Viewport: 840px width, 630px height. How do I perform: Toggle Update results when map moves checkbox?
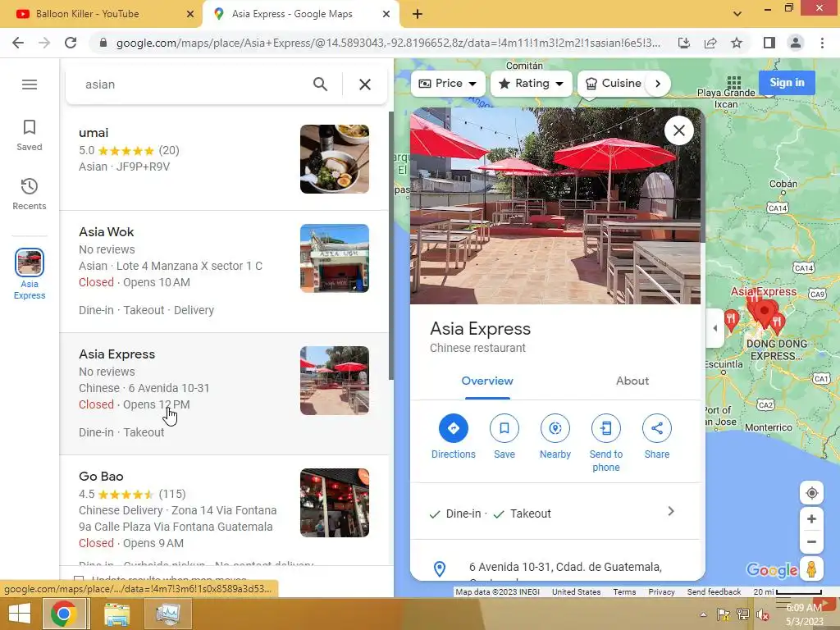coord(79,579)
